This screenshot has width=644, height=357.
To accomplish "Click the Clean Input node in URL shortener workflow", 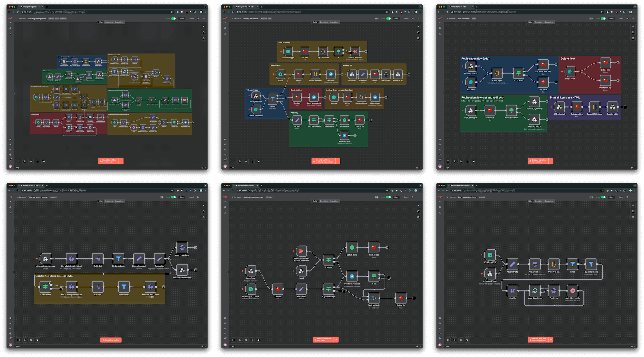I will pos(497,74).
